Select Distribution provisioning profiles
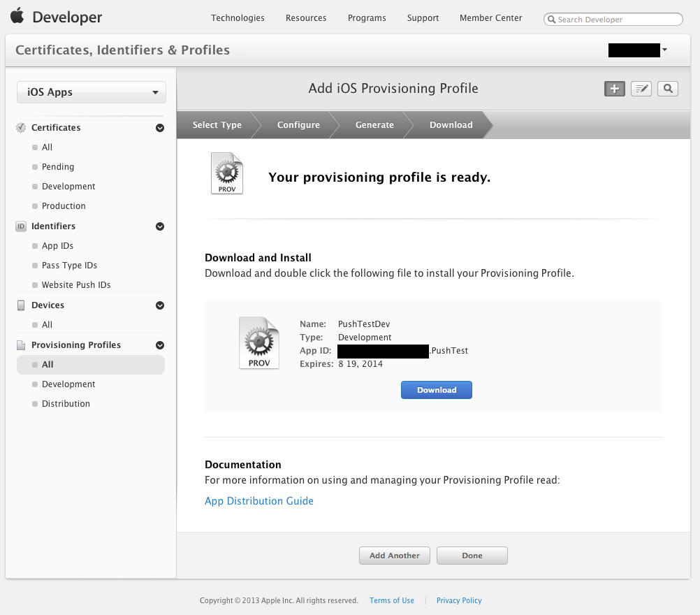 coord(66,404)
